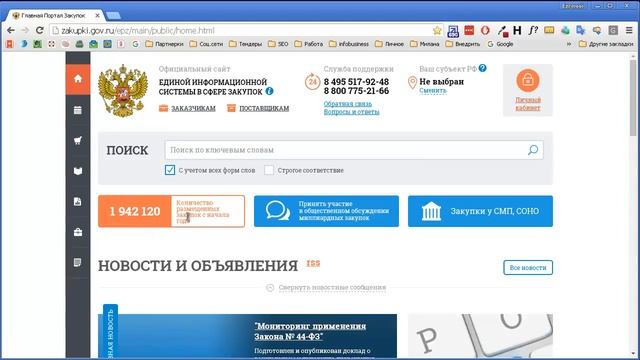The image size is (640, 360).
Task: Open the open-book sidebar icon
Action: [78, 171]
